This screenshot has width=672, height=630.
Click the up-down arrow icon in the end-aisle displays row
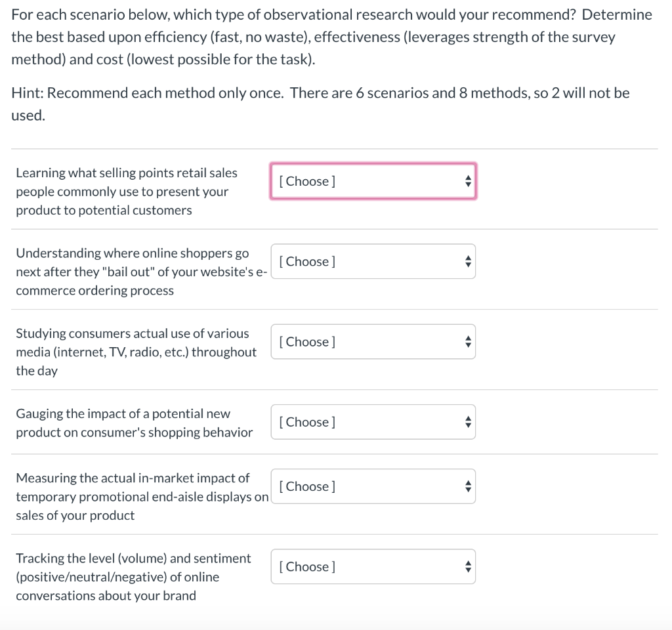click(468, 486)
